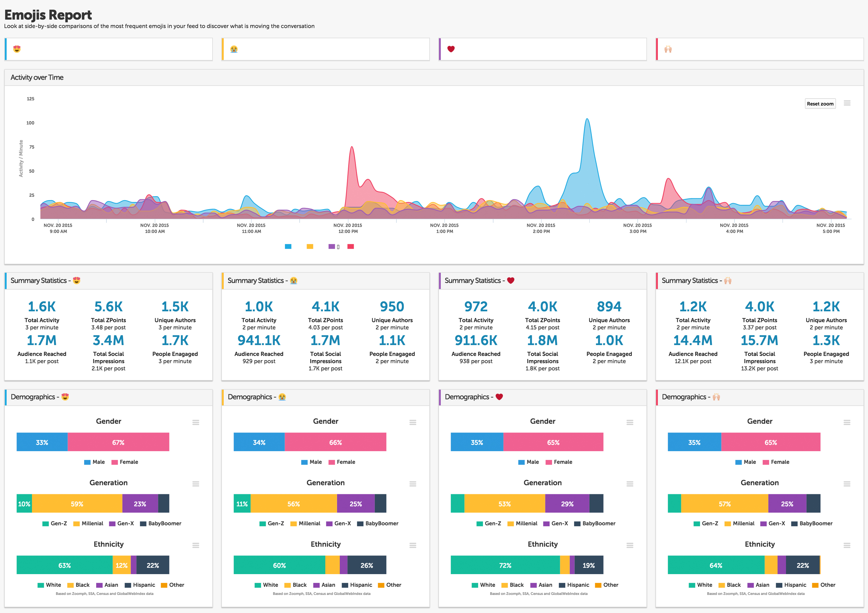Click the red heart Summary Statistics header
The width and height of the screenshot is (868, 613).
click(542, 281)
